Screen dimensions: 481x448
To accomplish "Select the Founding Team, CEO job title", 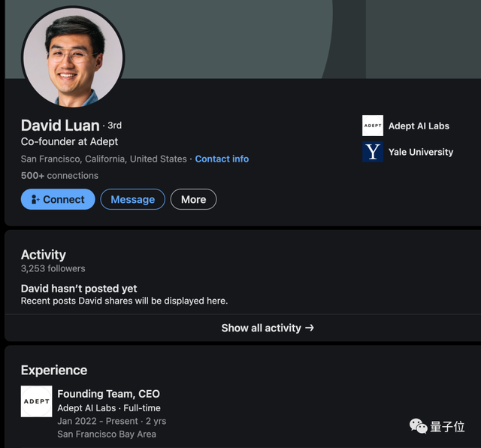I will click(108, 393).
